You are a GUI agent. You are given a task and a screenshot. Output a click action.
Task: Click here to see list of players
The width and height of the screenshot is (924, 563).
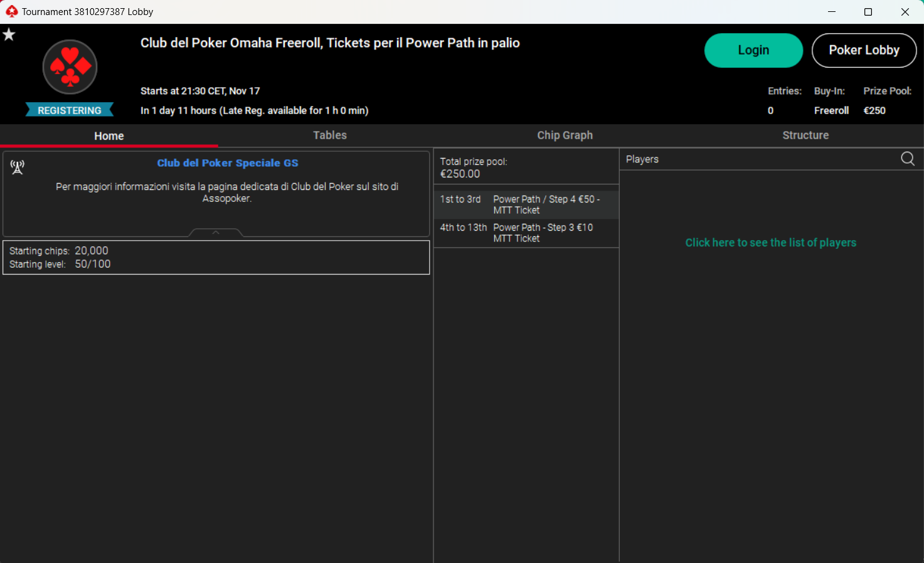click(x=770, y=243)
